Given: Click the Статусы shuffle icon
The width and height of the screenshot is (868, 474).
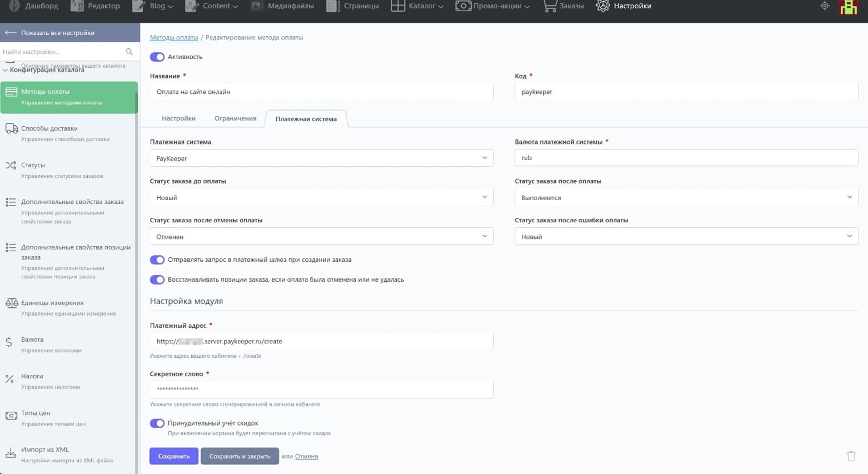Looking at the screenshot, I should (x=11, y=166).
